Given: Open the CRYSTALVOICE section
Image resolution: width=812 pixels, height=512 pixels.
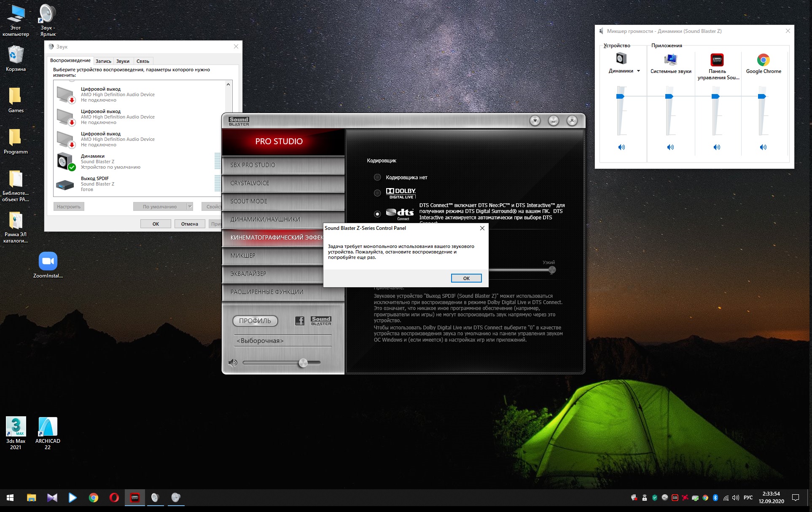Looking at the screenshot, I should coord(283,183).
